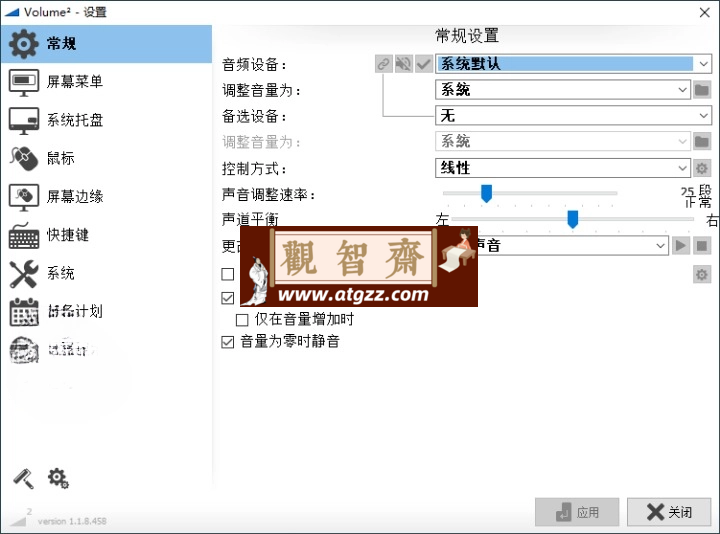Expand the 控制方式 线性 dropdown

pyautogui.click(x=682, y=168)
